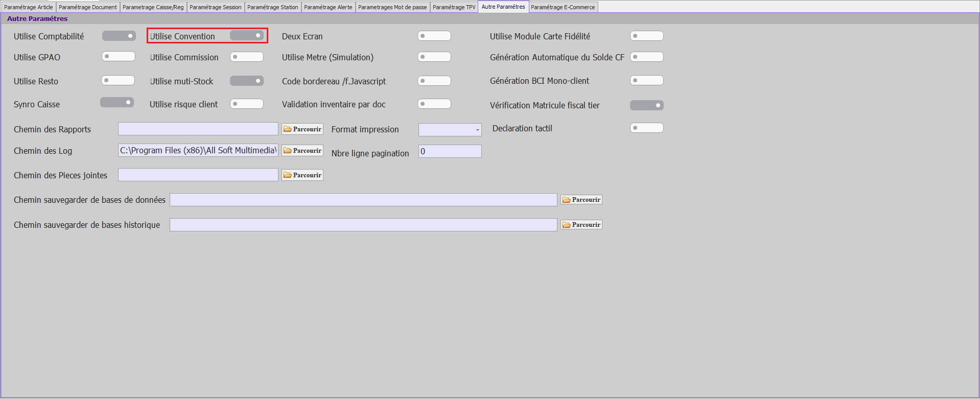Disable the Utilise muti-Stock switch
This screenshot has width=980, height=399.
246,81
